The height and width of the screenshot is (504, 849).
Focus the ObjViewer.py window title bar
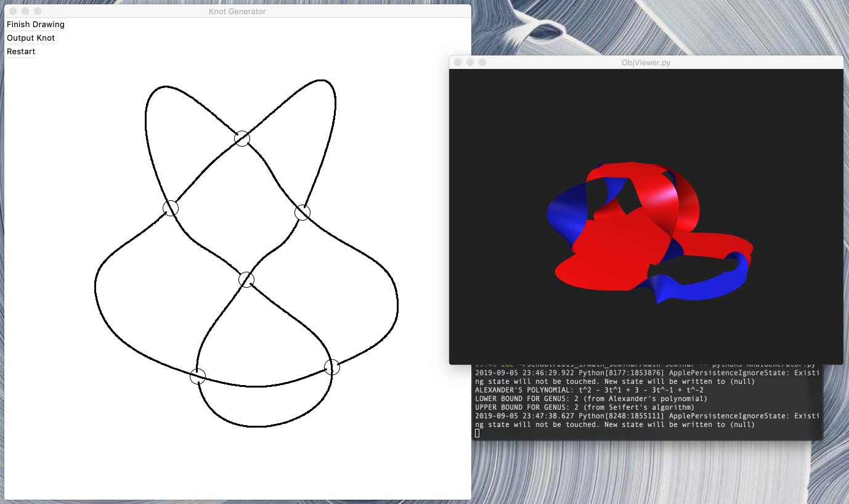tap(646, 62)
